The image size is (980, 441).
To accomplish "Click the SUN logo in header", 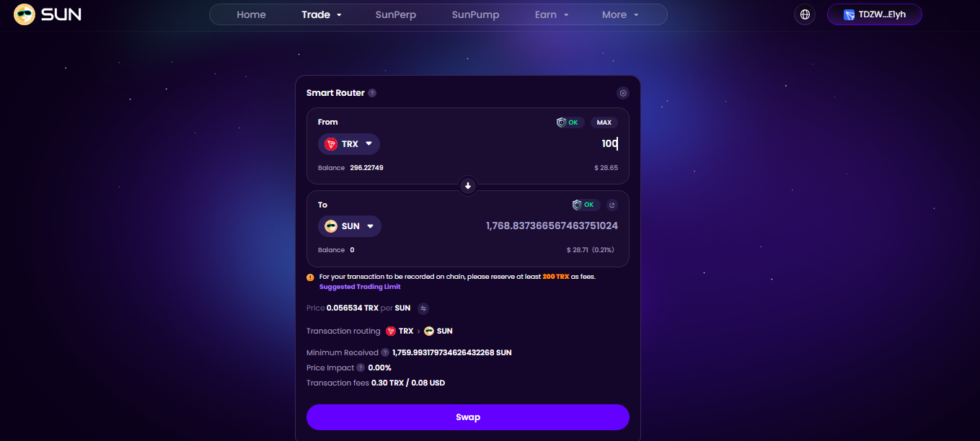I will pyautogui.click(x=48, y=14).
